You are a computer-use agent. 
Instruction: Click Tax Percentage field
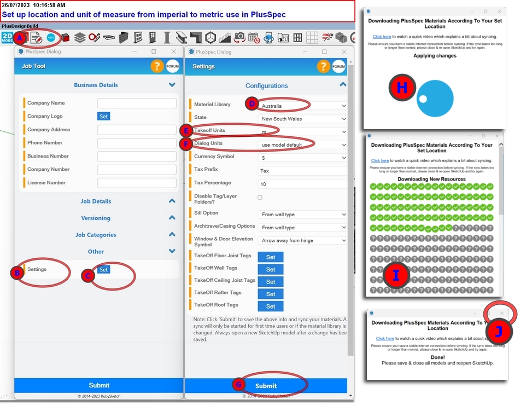click(x=303, y=184)
